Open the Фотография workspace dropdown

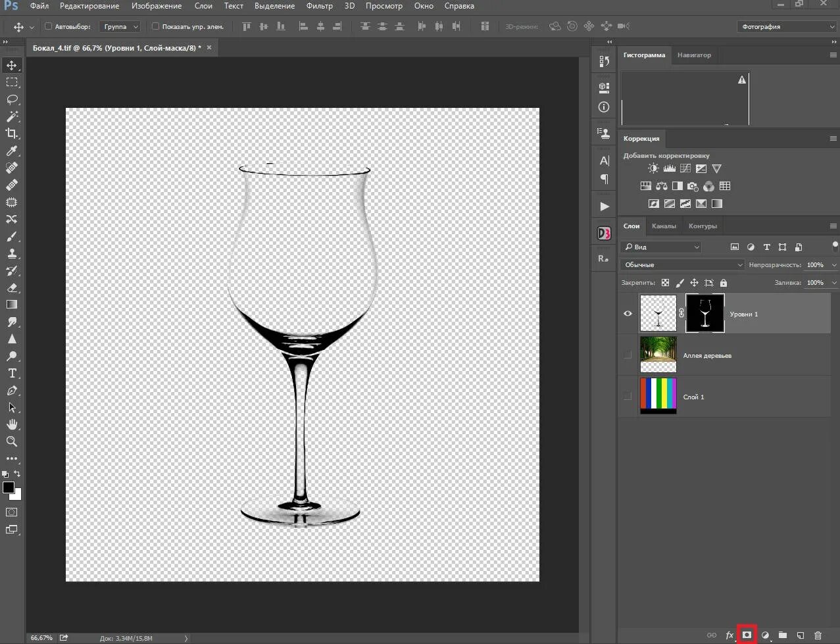coord(787,26)
